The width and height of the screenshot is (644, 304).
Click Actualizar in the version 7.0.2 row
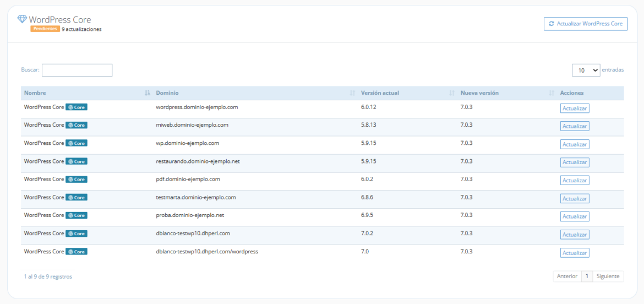pyautogui.click(x=575, y=235)
